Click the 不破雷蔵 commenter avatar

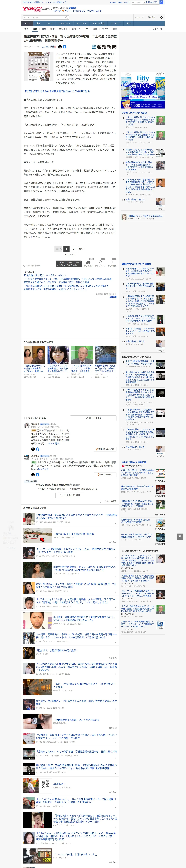click(26, 457)
